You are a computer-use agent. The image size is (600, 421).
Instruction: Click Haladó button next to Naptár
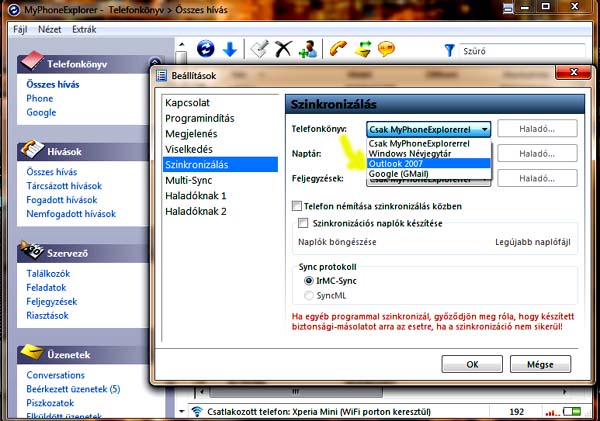pyautogui.click(x=537, y=153)
